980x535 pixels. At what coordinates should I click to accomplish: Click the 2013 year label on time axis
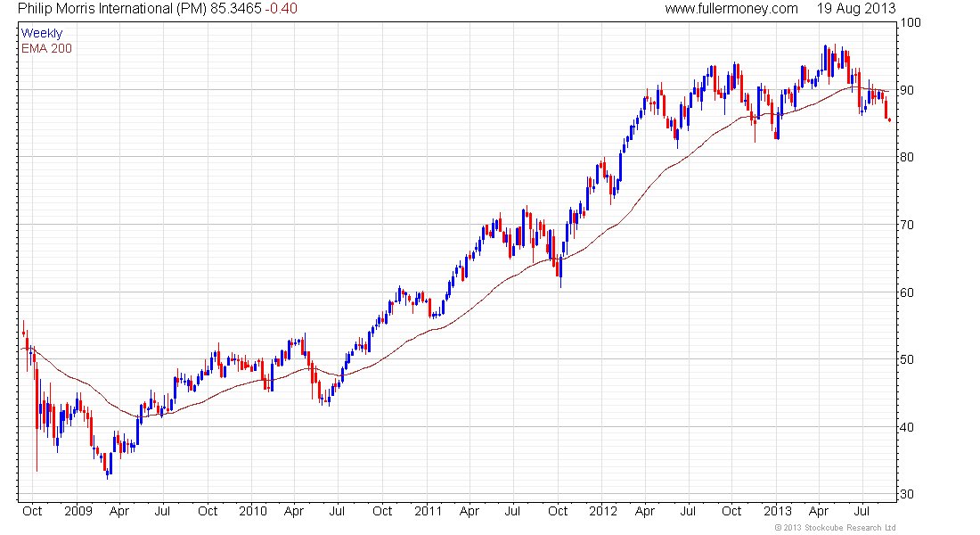click(778, 511)
